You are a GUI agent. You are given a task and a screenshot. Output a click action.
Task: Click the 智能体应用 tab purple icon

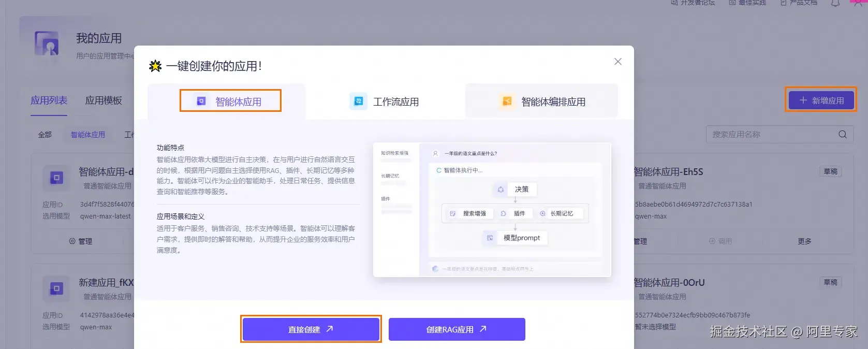pyautogui.click(x=201, y=101)
